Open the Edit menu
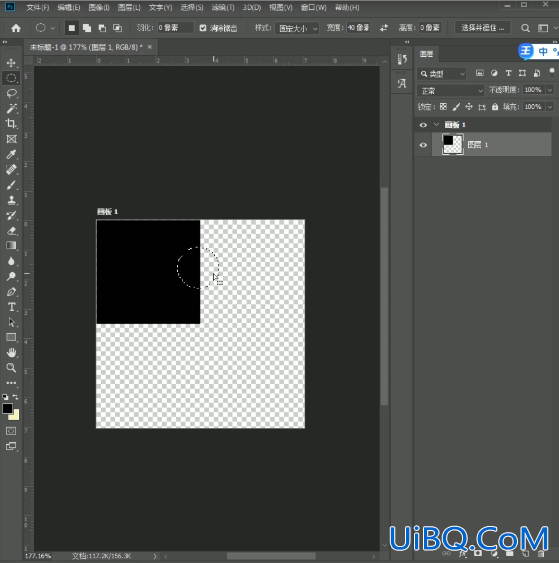Screen dimensions: 559x563 click(x=69, y=8)
